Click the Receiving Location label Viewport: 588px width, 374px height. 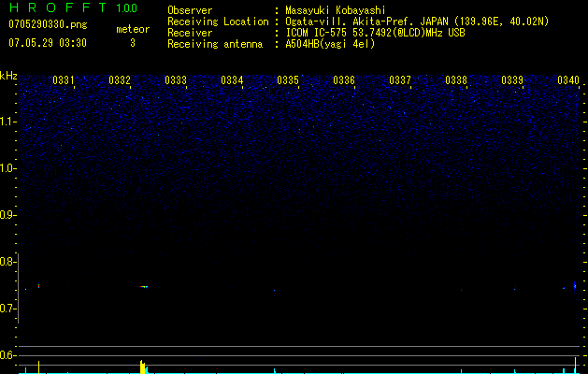[218, 22]
